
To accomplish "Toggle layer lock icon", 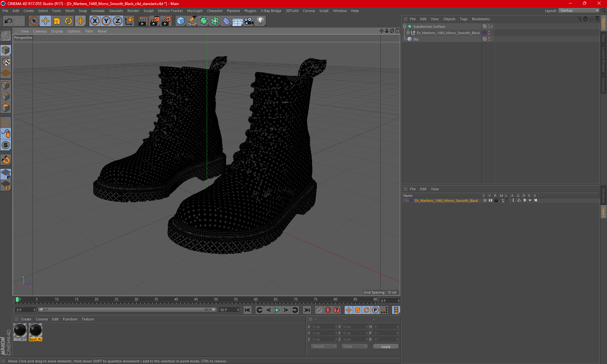I will pos(507,200).
